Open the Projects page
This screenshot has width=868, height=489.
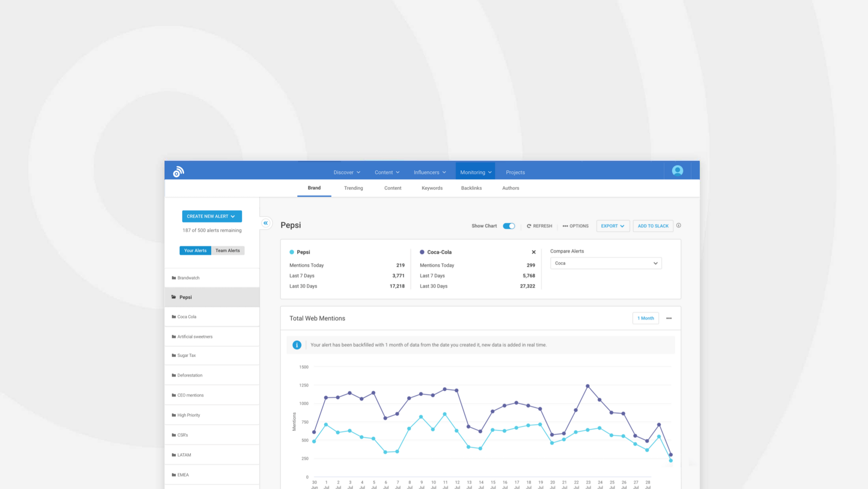click(x=515, y=173)
